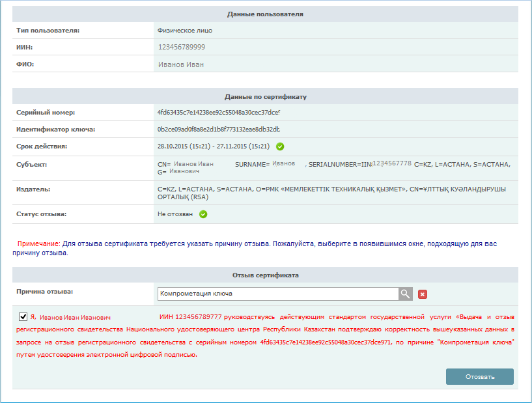Screen dimensions: 532x403
Task: Click the 'Не отозван' status text
Action: (176, 214)
